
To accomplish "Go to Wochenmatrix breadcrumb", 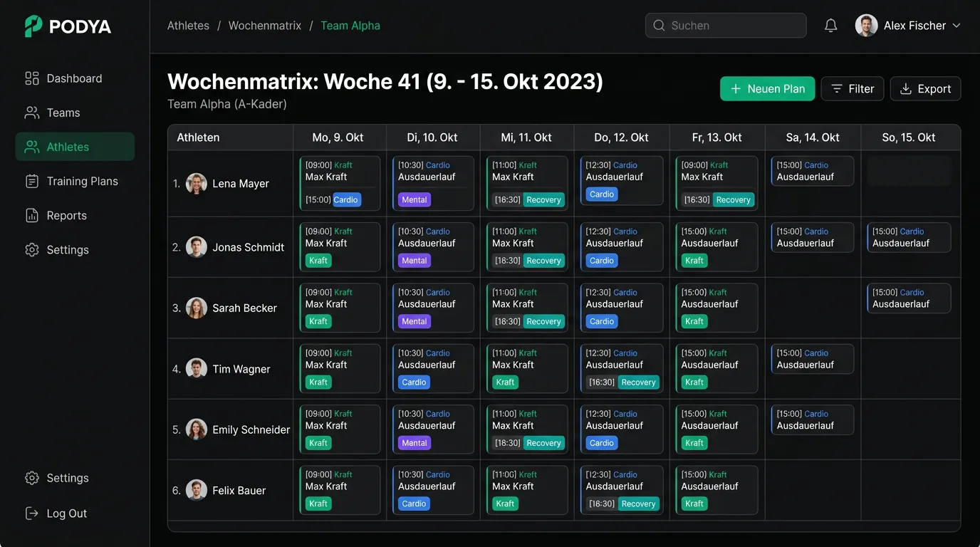I will pos(265,26).
